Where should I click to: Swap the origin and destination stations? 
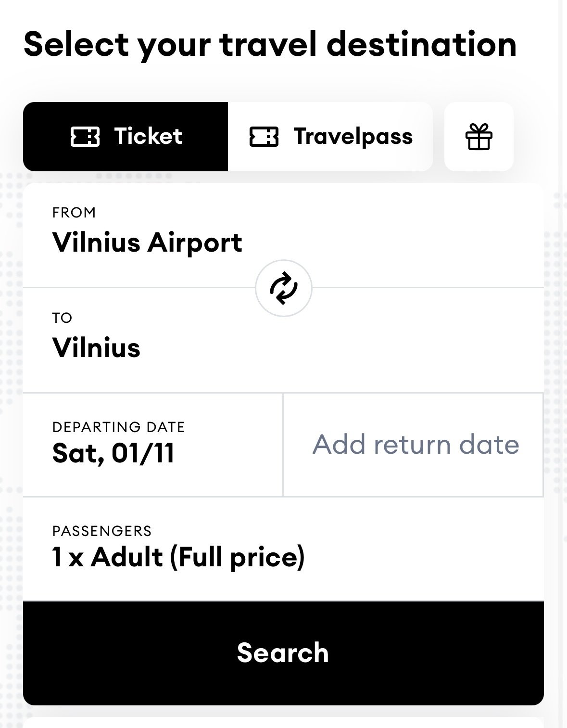tap(284, 288)
